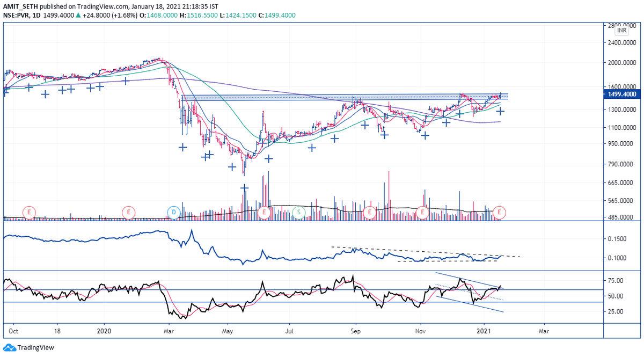Click the Sep label on time axis
The image size is (644, 357).
(355, 332)
